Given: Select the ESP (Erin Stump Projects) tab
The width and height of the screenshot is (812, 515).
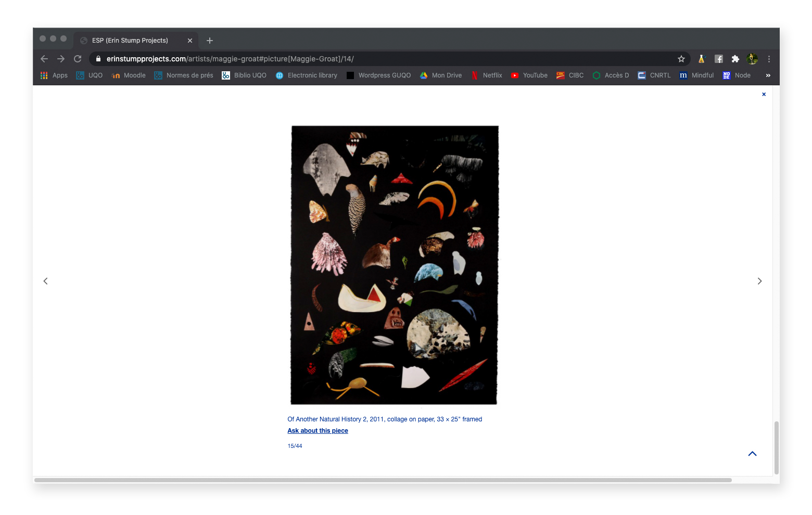Looking at the screenshot, I should coord(136,41).
